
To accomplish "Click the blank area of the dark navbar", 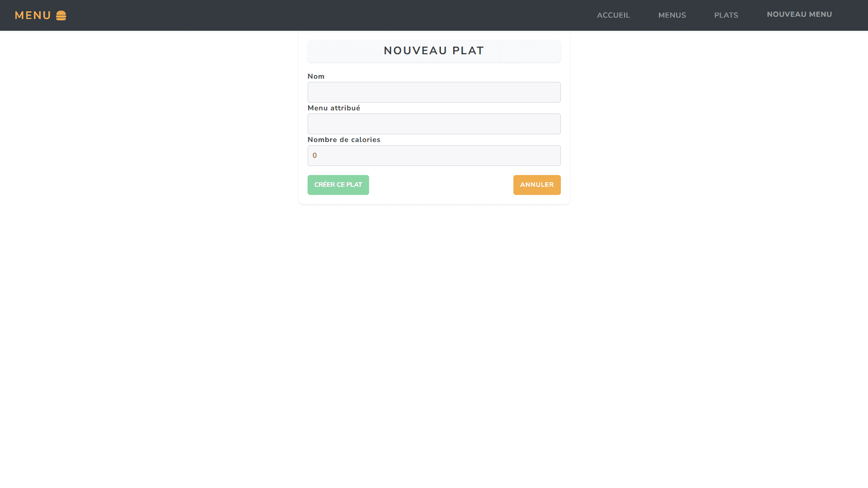I will coord(317,15).
